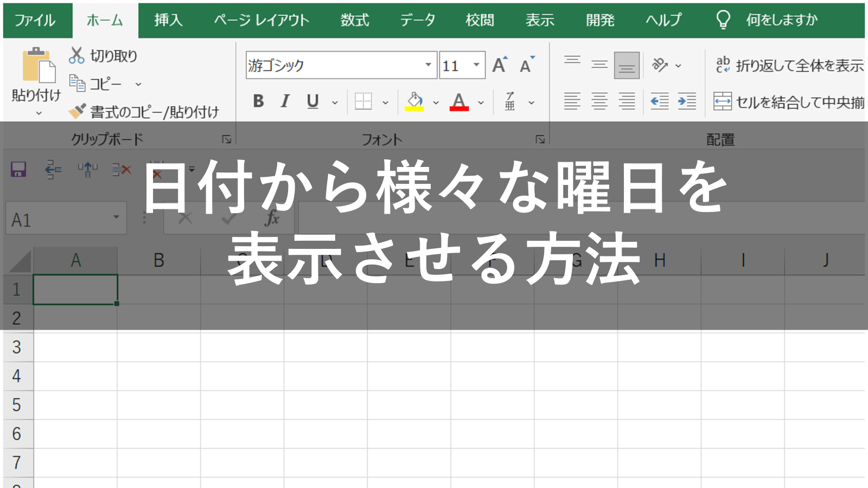This screenshot has height=488, width=868.
Task: Cut selection with scissors icon
Action: (76, 55)
